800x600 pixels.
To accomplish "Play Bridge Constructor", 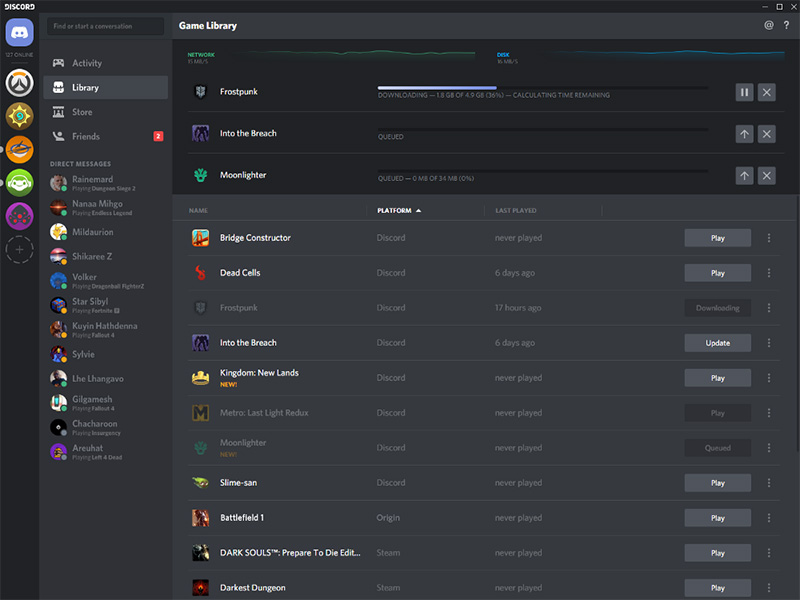I will pyautogui.click(x=717, y=238).
